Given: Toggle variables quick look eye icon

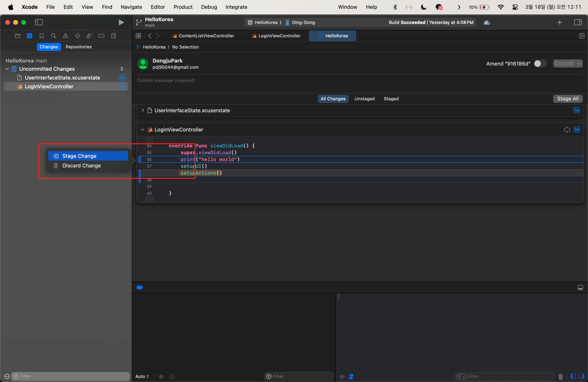Looking at the screenshot, I should (161, 377).
